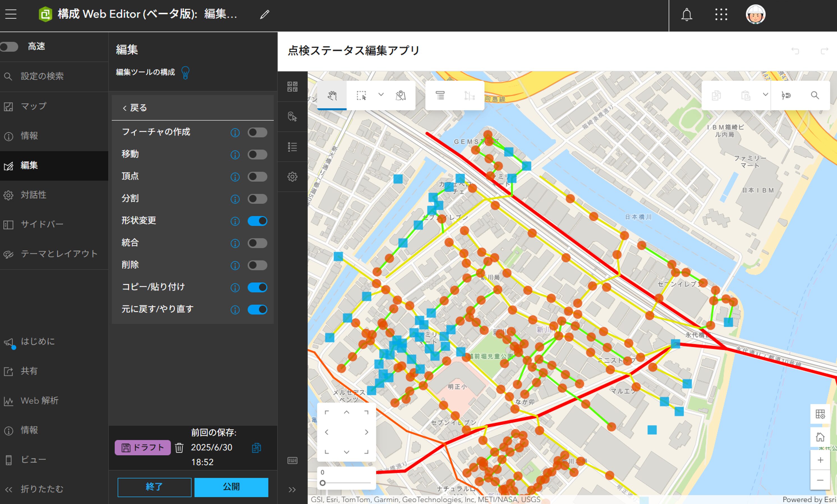Click the pencil icon to rename the app
The width and height of the screenshot is (837, 504).
265,14
